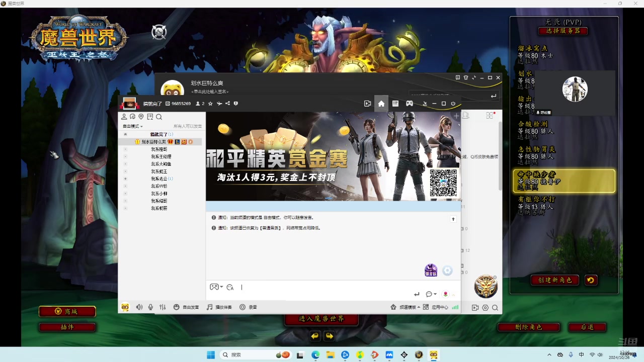Open the 商城 shop button in WoW
This screenshot has height=362, width=644.
click(x=67, y=312)
